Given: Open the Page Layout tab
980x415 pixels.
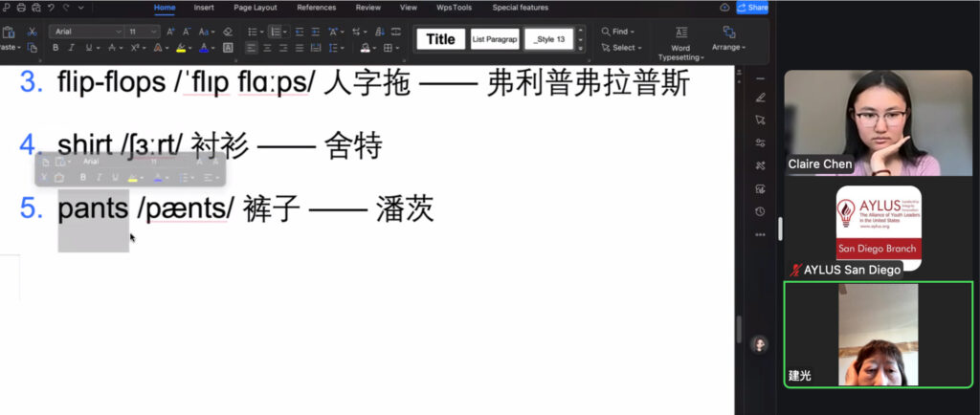Looking at the screenshot, I should 256,8.
